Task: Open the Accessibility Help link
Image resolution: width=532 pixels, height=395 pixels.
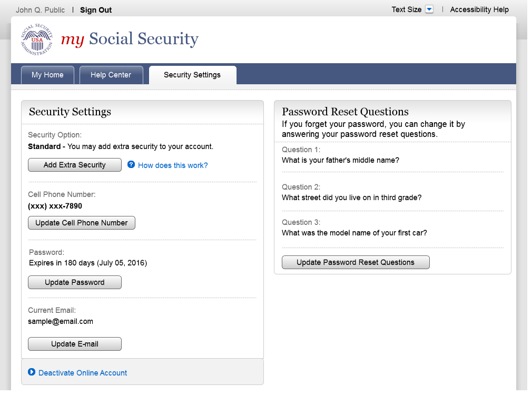Action: coord(479,9)
